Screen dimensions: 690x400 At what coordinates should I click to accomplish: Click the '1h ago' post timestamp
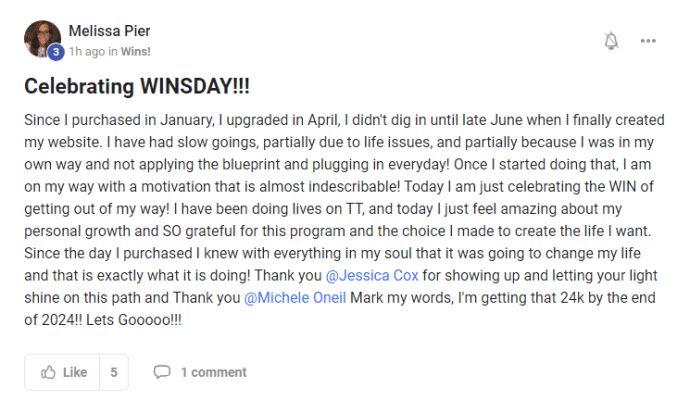[87, 51]
